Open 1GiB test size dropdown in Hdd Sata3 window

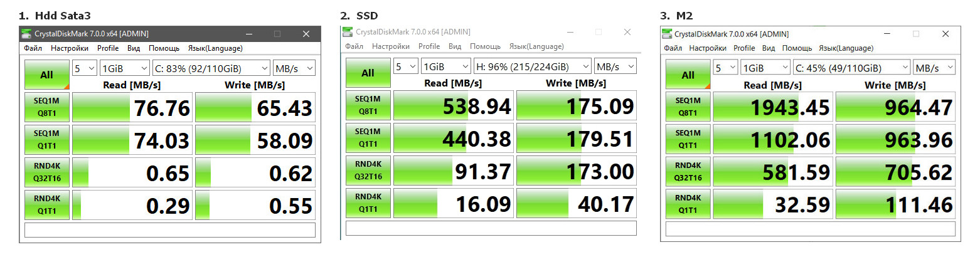point(125,68)
